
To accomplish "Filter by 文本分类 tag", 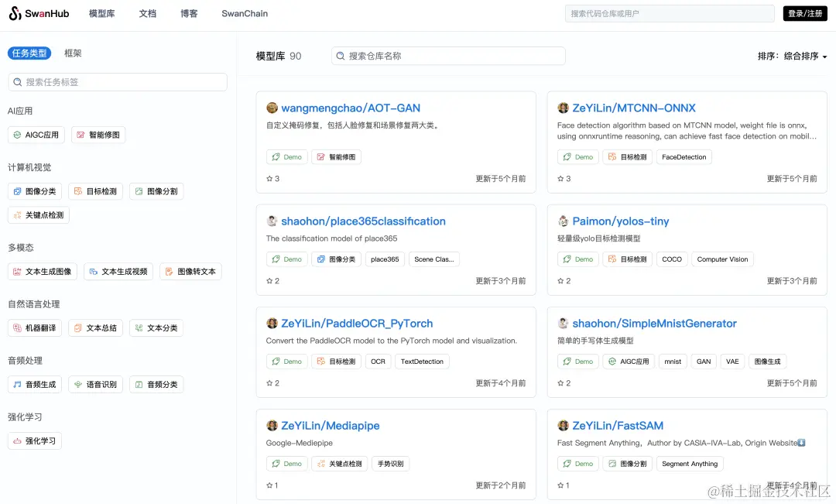I will coord(156,328).
